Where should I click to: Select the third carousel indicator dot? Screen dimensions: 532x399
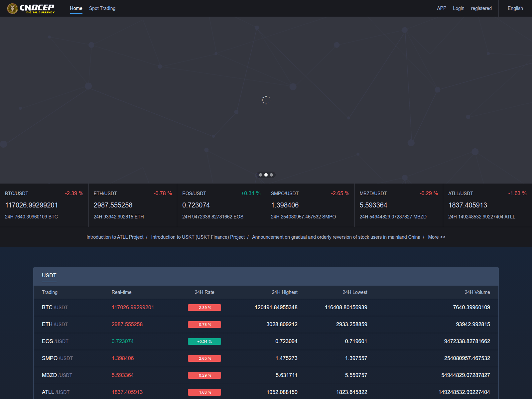tap(271, 175)
